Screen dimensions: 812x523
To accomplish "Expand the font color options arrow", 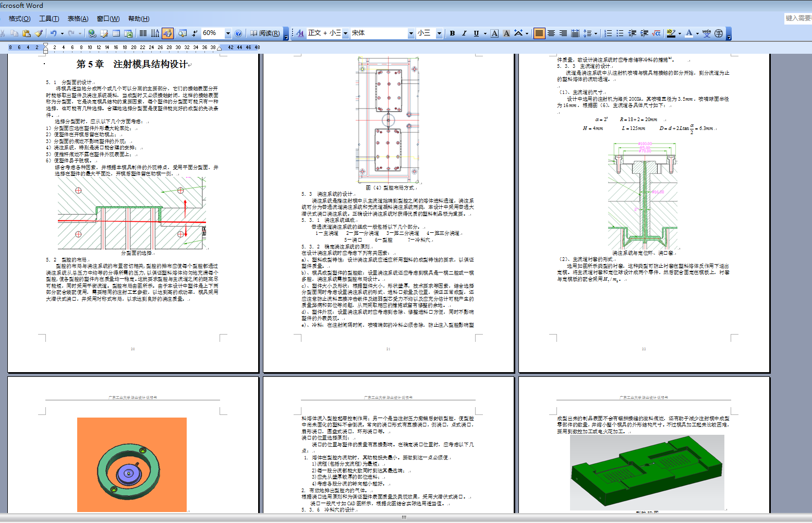I will point(697,33).
